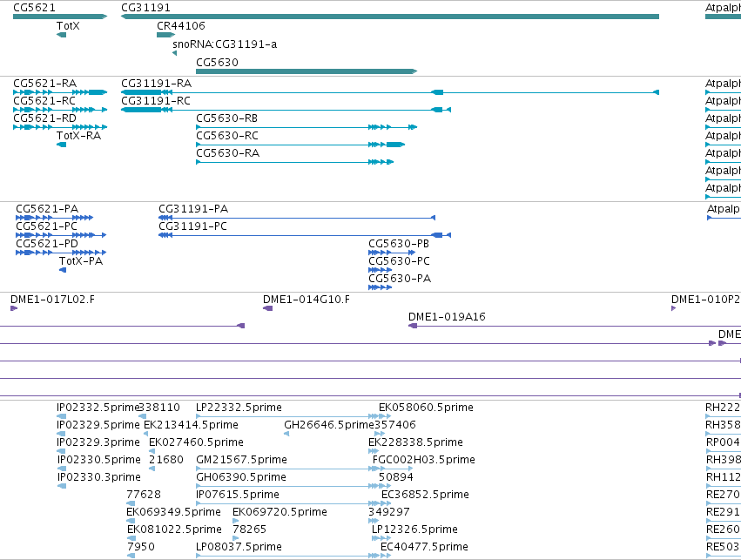This screenshot has height=560, width=741.
Task: Open EST FGC002H03.5prime
Action: click(424, 460)
